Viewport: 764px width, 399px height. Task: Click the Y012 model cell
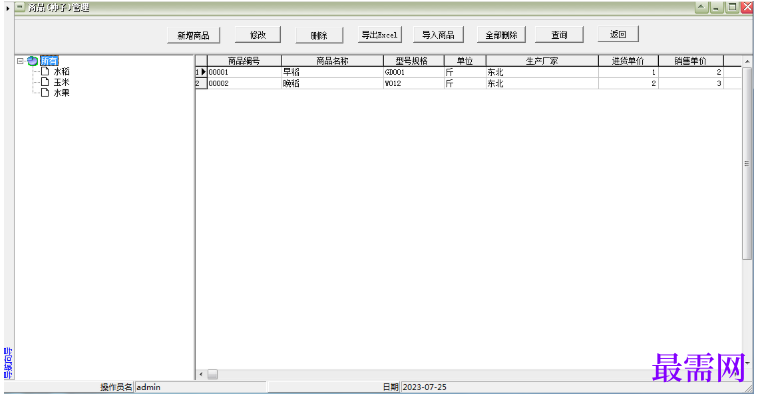click(413, 83)
